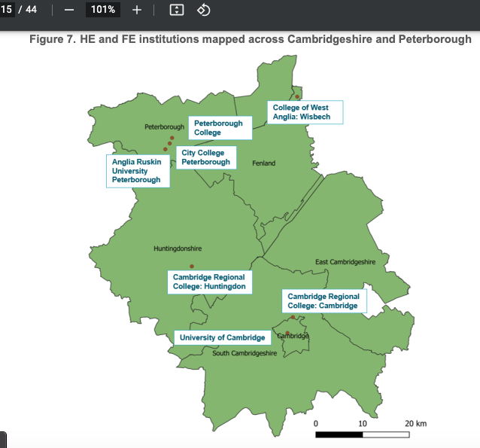The image size is (480, 448).
Task: Click the Figure 7 caption heading
Action: (250, 39)
